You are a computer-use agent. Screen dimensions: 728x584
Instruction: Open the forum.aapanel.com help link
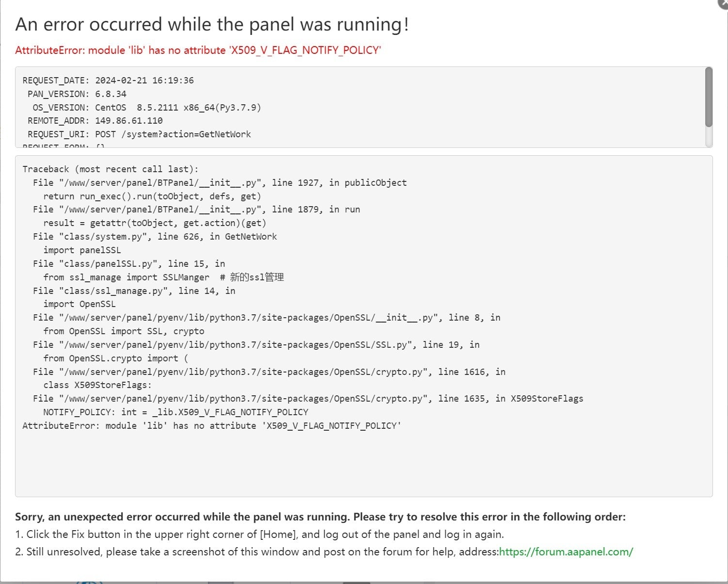point(566,552)
